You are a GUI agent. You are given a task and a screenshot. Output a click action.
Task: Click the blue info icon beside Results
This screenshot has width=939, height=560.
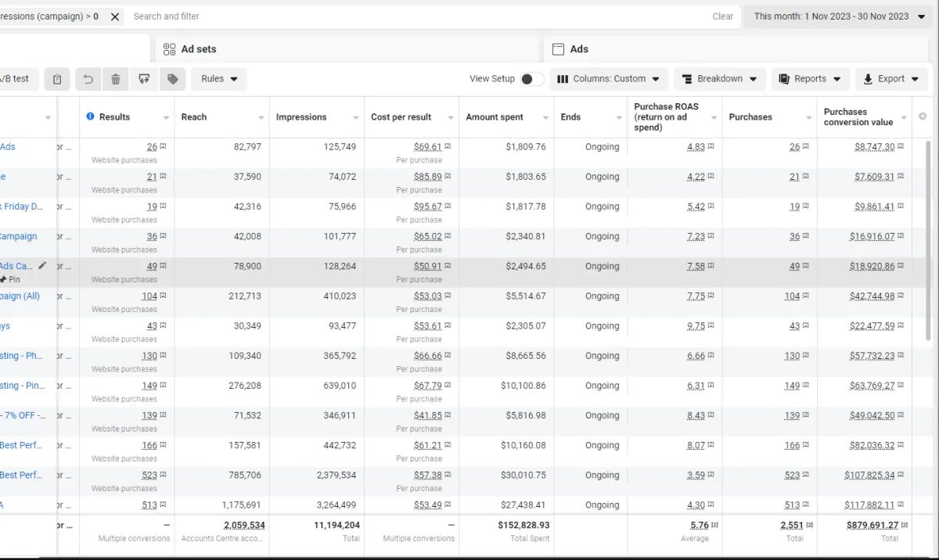coord(90,117)
